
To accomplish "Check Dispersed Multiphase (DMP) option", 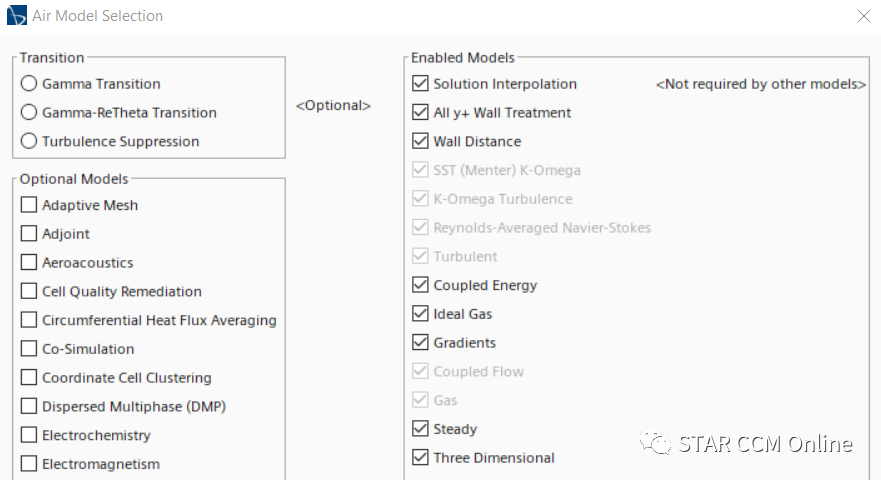I will tap(29, 407).
